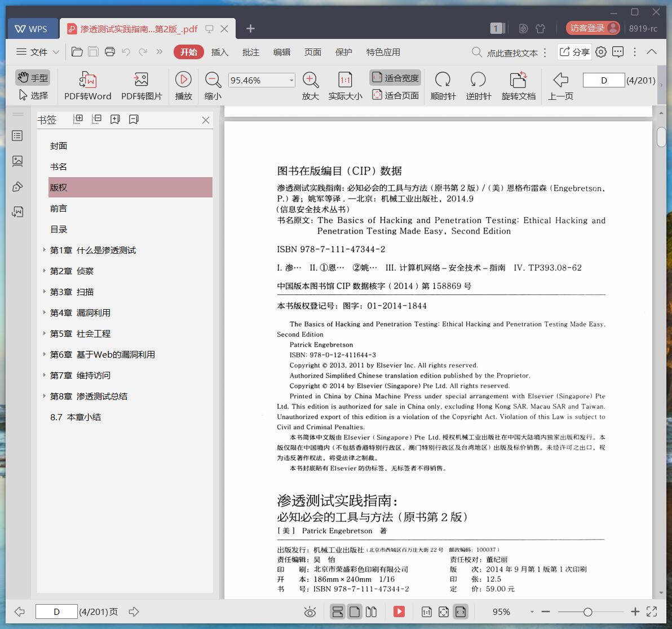Start the red play button in status bar
This screenshot has width=672, height=629.
[399, 612]
